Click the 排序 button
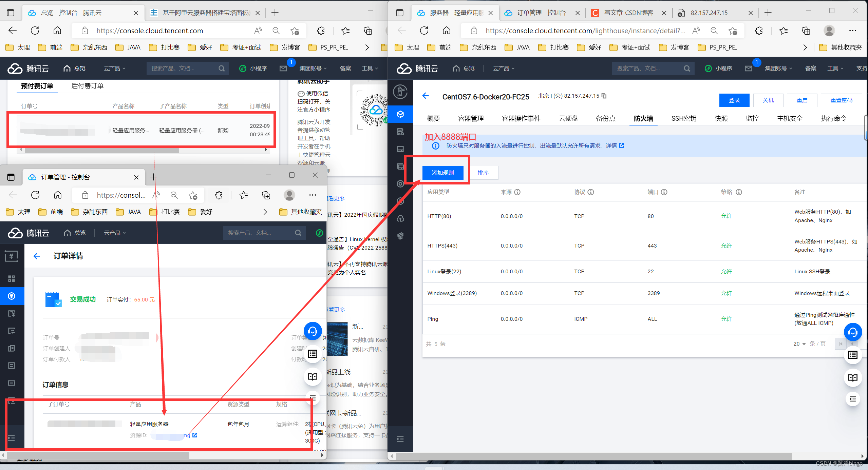 pos(484,173)
